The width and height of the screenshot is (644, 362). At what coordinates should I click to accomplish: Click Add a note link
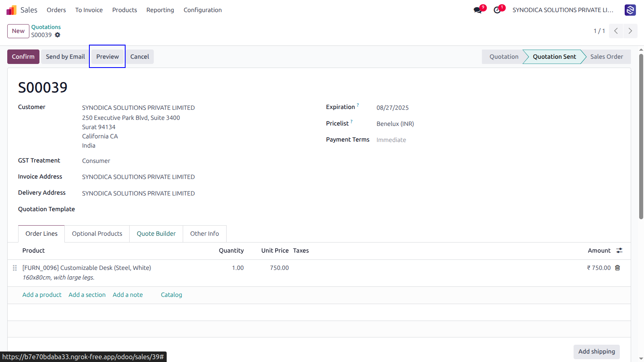[x=128, y=295]
